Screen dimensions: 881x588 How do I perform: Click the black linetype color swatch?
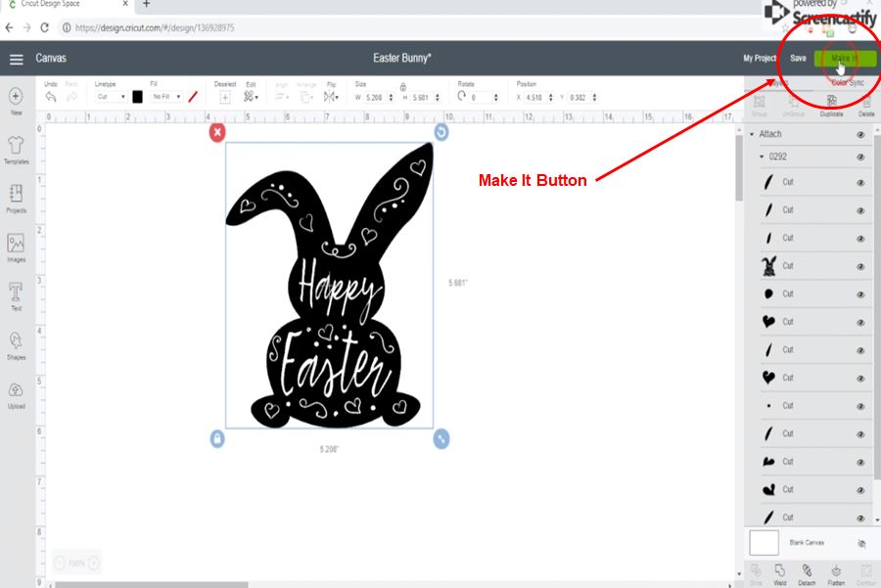pos(137,97)
